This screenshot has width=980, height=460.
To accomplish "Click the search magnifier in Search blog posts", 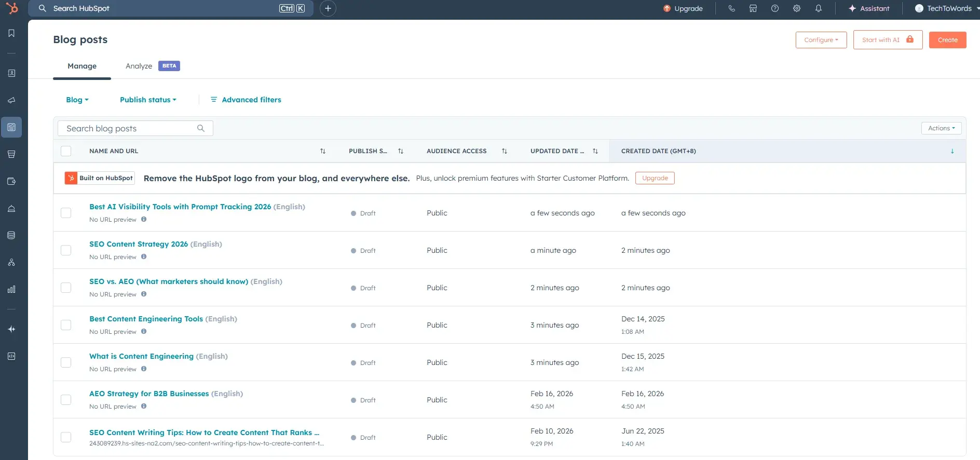I will pyautogui.click(x=201, y=128).
